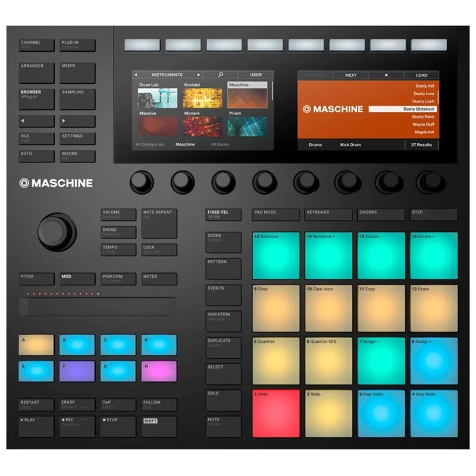Hit the red pad 1 Undo
Image resolution: width=476 pixels, height=476 pixels.
(276, 414)
